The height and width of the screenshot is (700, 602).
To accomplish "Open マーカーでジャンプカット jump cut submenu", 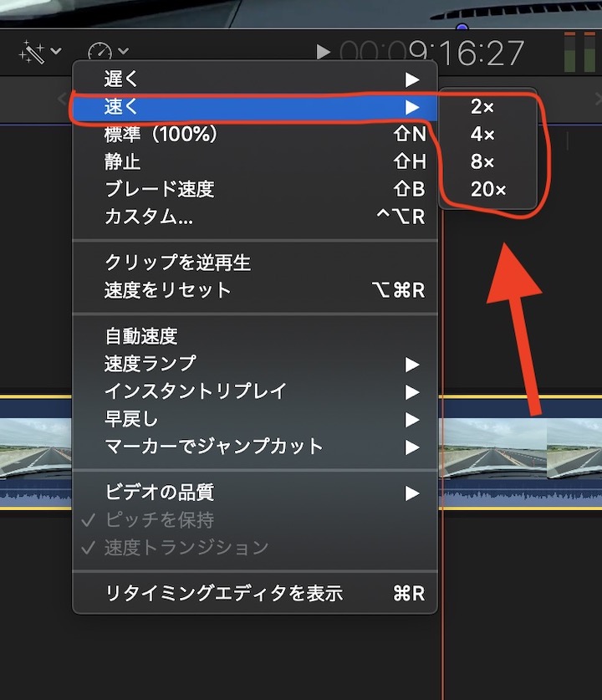I will [x=255, y=447].
